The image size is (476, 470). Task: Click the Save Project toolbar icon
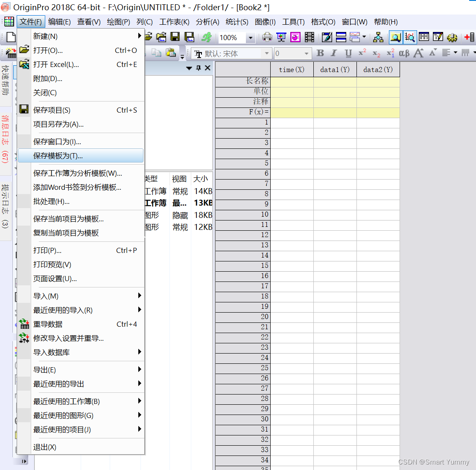[175, 37]
